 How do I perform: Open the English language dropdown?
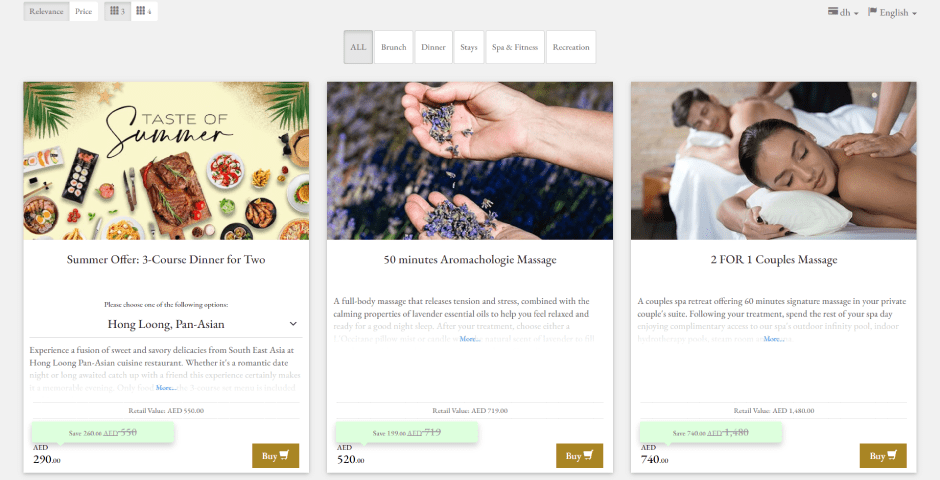click(892, 12)
